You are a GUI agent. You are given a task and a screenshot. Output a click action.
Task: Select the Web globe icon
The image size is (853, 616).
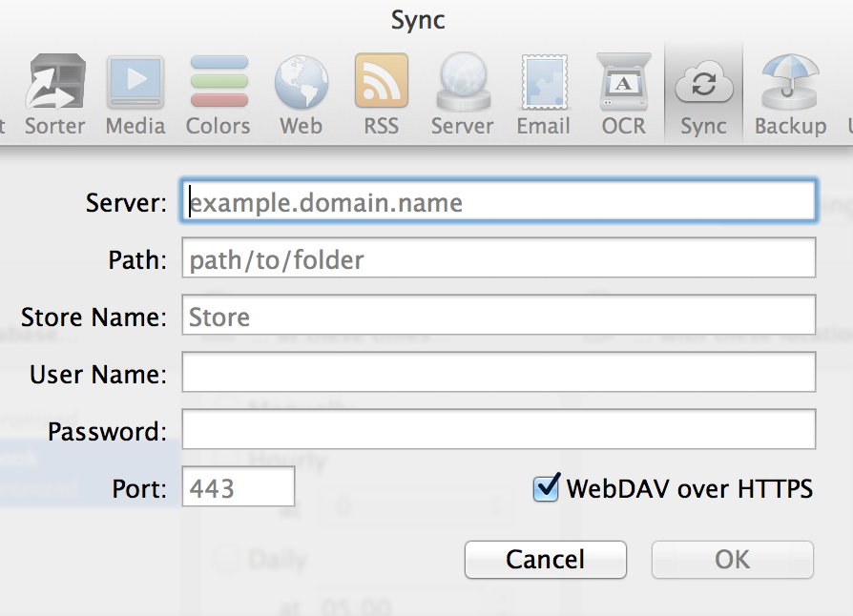pyautogui.click(x=301, y=95)
